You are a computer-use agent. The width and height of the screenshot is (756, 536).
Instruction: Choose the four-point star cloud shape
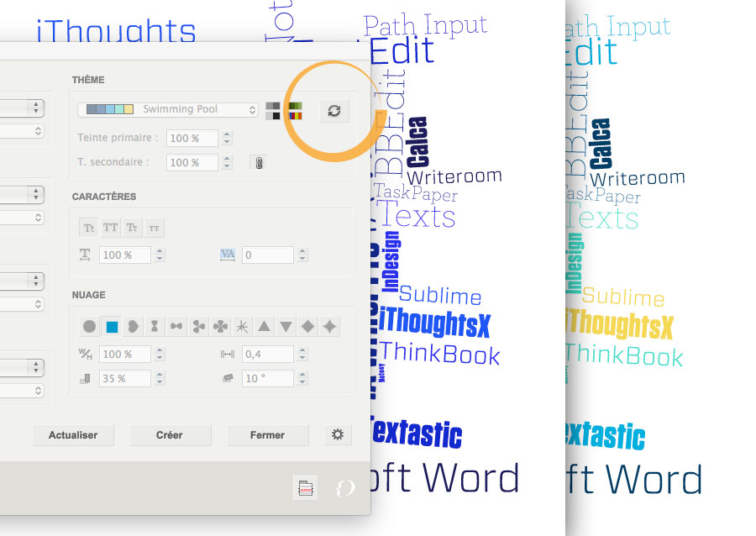pos(330,327)
